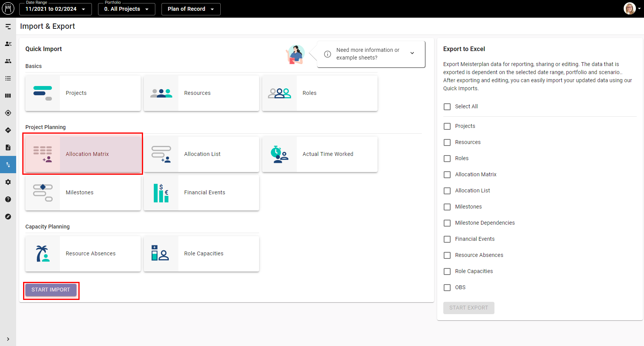The width and height of the screenshot is (644, 346).
Task: Select the Resource Absences import label
Action: point(91,253)
